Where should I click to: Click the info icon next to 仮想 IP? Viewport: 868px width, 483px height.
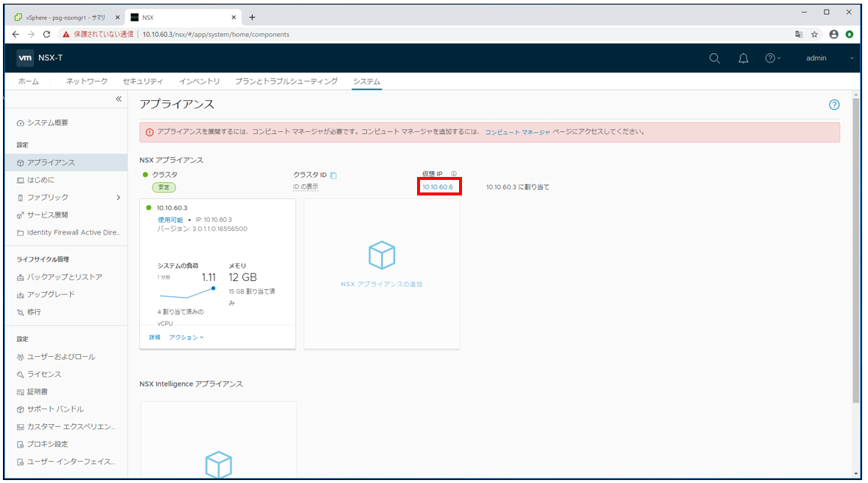[453, 174]
